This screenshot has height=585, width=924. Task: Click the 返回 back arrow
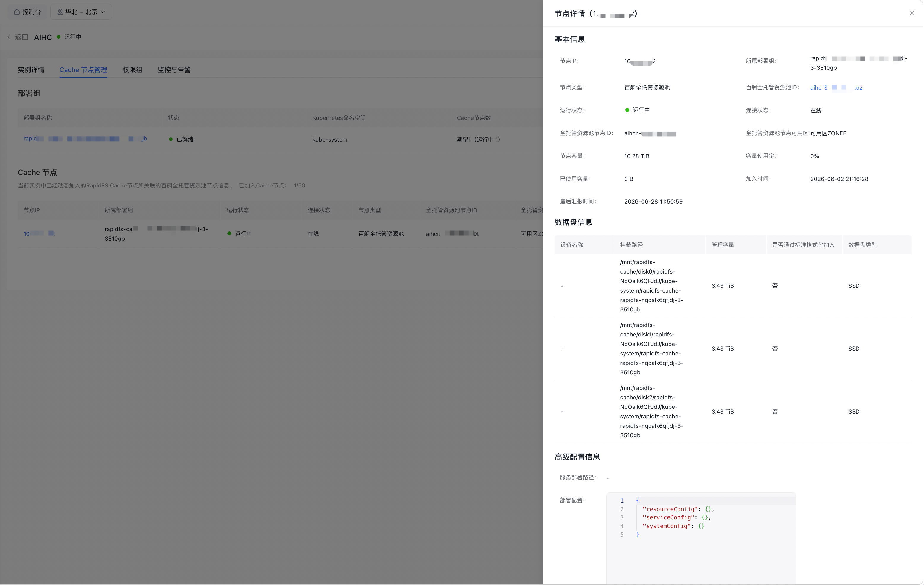point(9,37)
